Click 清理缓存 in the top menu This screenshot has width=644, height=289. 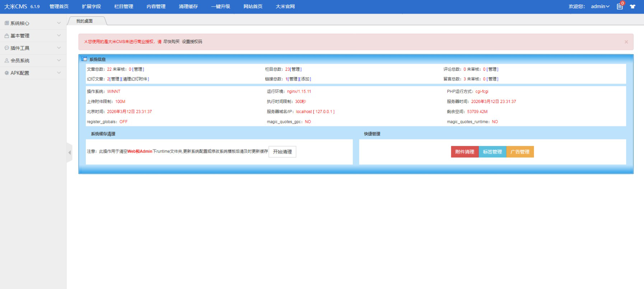tap(188, 6)
